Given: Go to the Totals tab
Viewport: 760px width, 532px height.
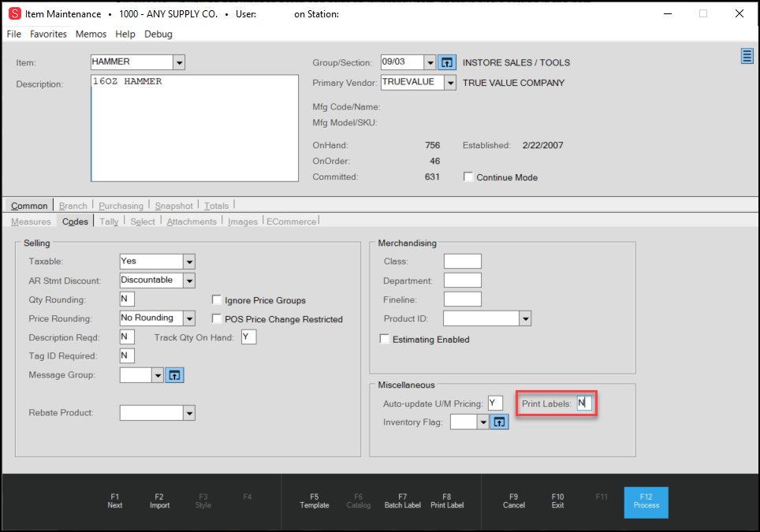Looking at the screenshot, I should (216, 206).
